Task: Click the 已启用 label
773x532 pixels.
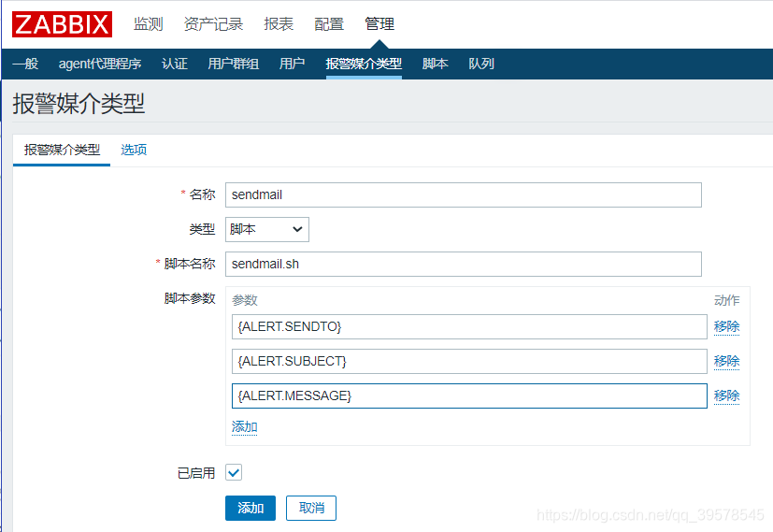Action: point(196,473)
